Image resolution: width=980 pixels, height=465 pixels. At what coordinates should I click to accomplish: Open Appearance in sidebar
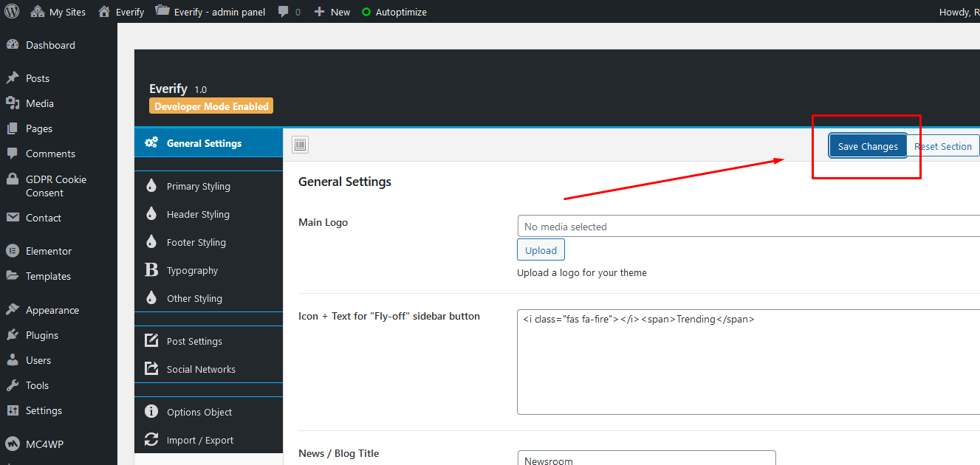pos(52,310)
